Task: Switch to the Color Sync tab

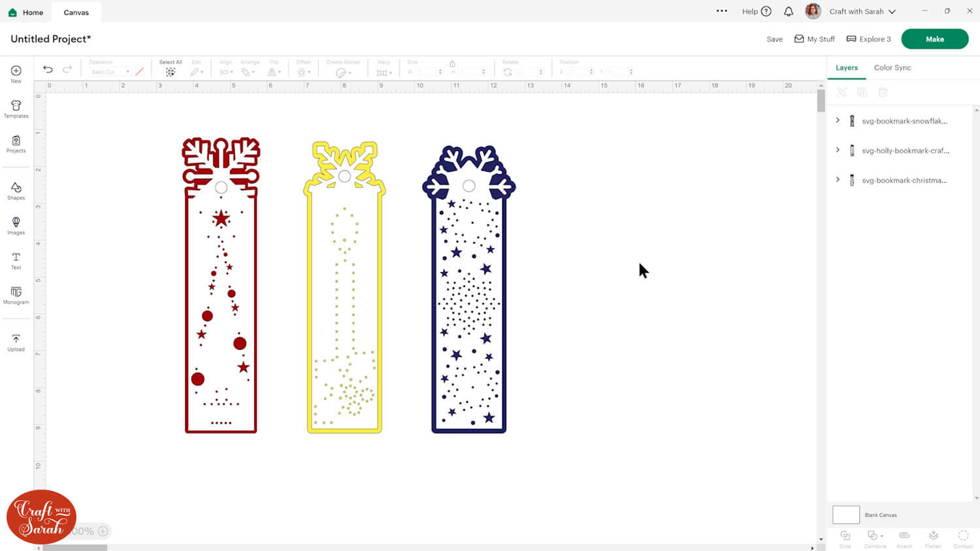Action: click(892, 68)
